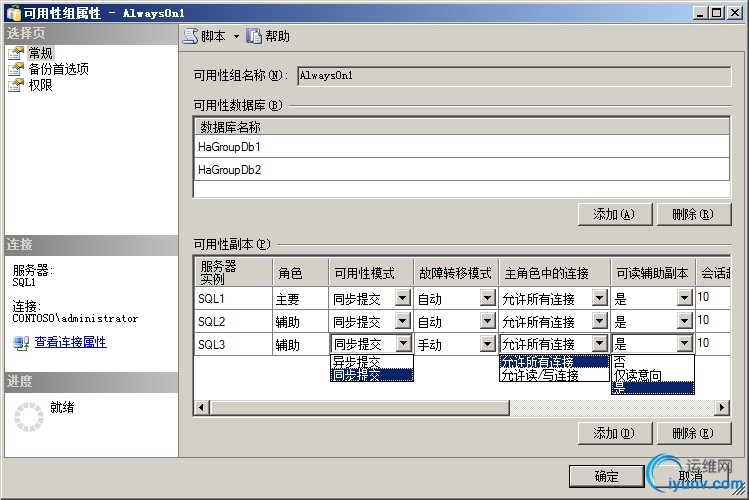Open SQL2 故障转移模式 dropdown

(x=487, y=321)
